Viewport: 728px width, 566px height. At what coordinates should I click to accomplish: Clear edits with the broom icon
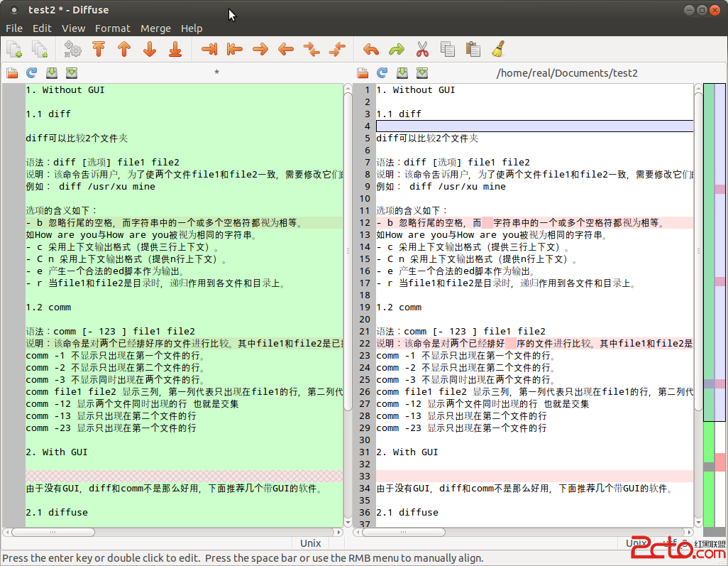[x=498, y=49]
